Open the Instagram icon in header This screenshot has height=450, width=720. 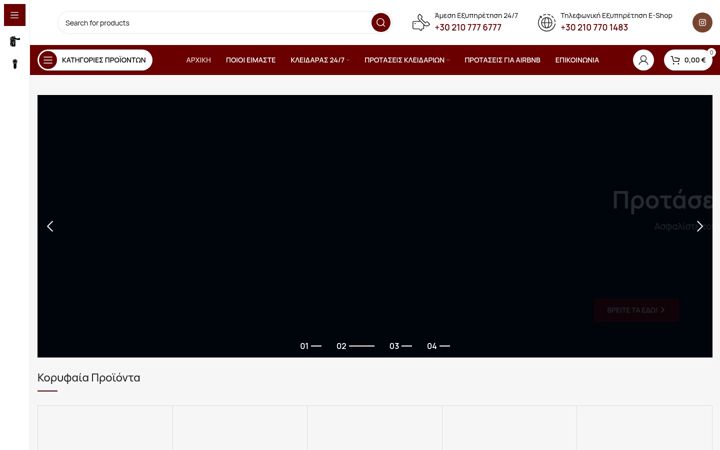coord(702,22)
